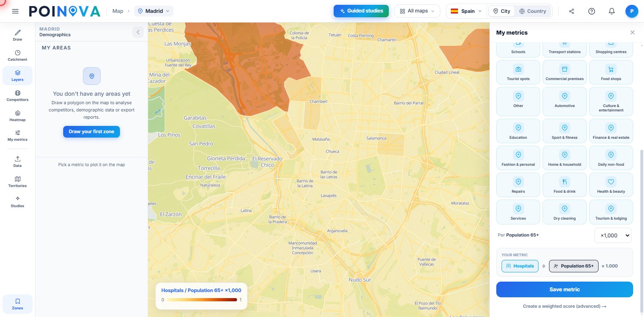Viewport: 644px width, 317px height.
Task: Click the share icon in header
Action: pyautogui.click(x=572, y=11)
